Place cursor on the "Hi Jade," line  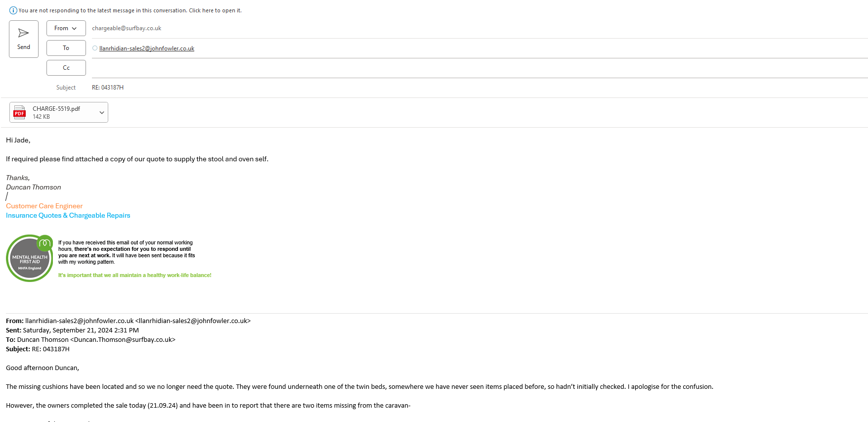click(18, 141)
